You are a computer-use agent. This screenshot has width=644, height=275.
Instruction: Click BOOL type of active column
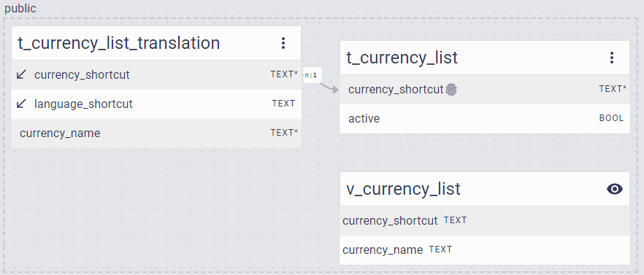(611, 118)
